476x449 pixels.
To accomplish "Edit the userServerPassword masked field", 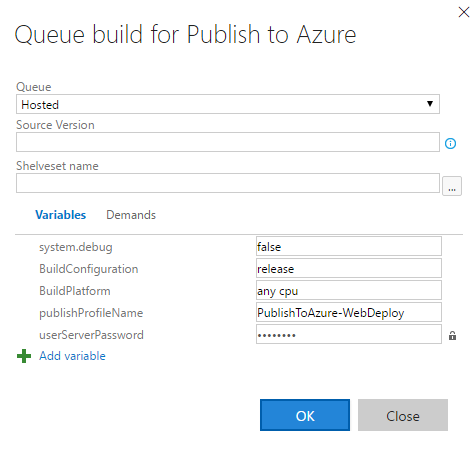I will pyautogui.click(x=349, y=334).
